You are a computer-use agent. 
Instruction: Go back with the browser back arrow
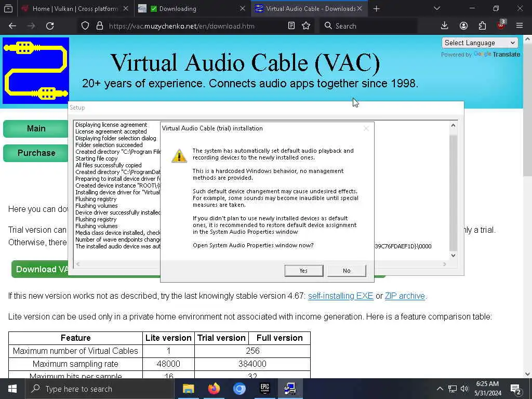point(12,26)
